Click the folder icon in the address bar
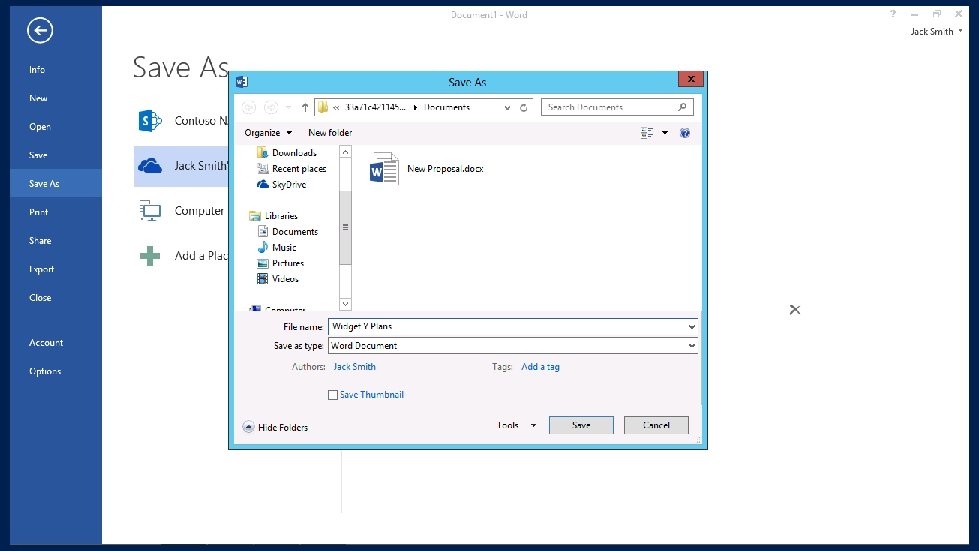This screenshot has height=551, width=979. tap(323, 107)
